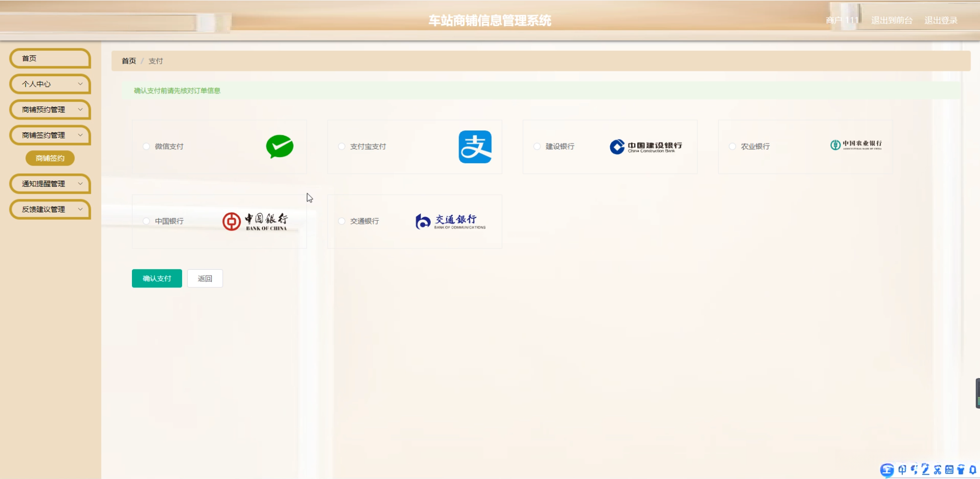
Task: Open 首页 in the sidebar menu
Action: (50, 58)
